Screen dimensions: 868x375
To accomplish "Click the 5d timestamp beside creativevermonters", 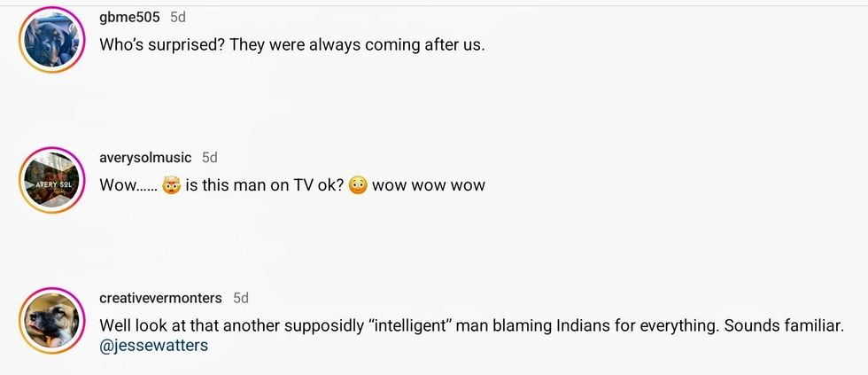I will coord(240,298).
